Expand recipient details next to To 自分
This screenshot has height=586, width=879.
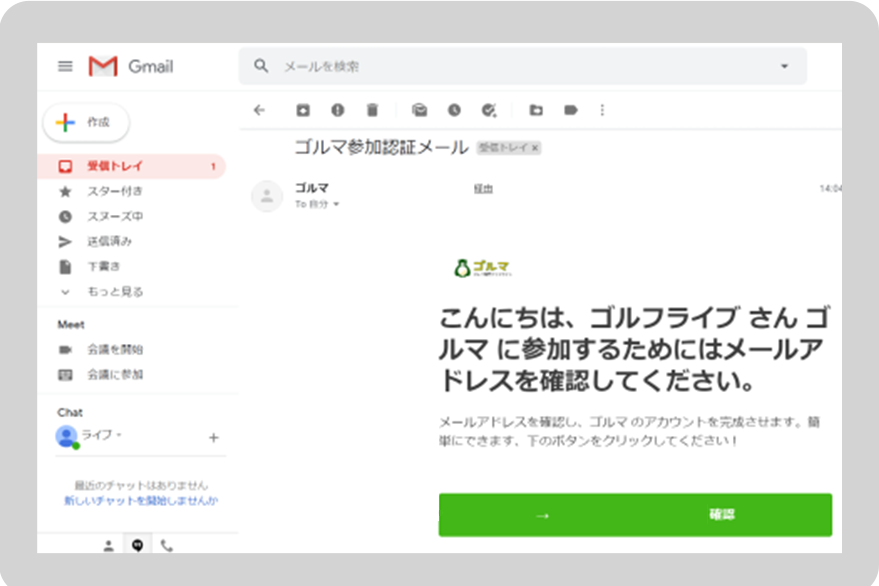[336, 204]
